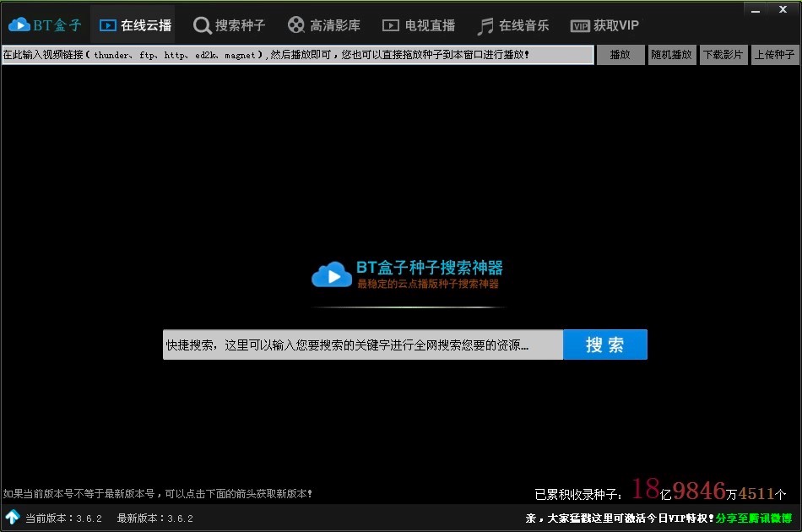The width and height of the screenshot is (802, 532).
Task: Click the 快捷搜索 keyword input box
Action: pyautogui.click(x=363, y=345)
